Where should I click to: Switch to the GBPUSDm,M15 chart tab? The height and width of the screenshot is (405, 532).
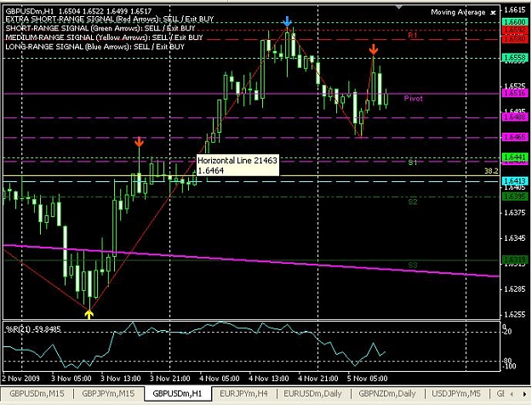(x=37, y=394)
